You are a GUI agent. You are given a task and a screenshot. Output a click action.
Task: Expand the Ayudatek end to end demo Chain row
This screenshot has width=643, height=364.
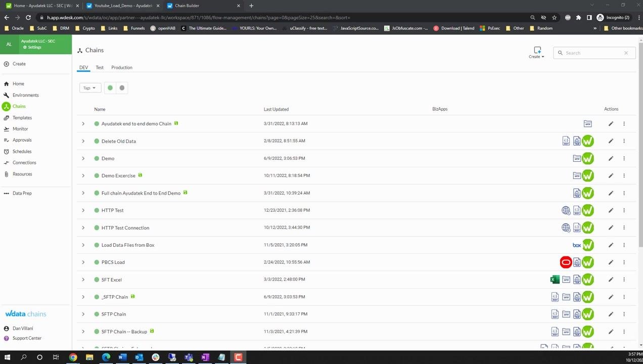[x=83, y=124]
